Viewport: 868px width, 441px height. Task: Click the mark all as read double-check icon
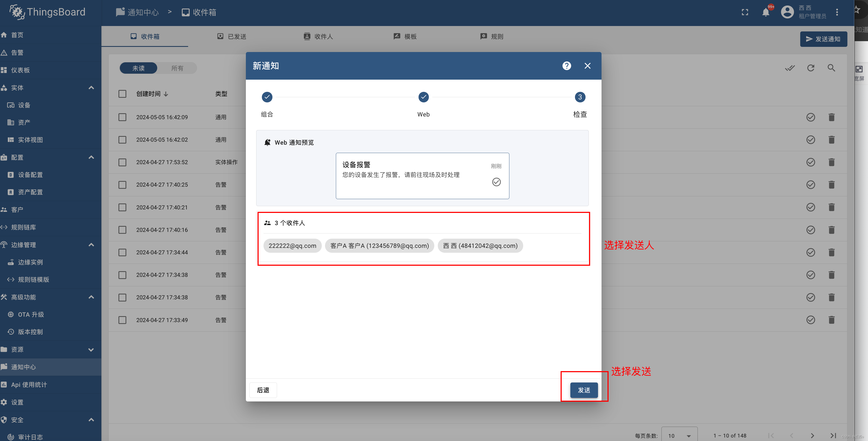789,68
